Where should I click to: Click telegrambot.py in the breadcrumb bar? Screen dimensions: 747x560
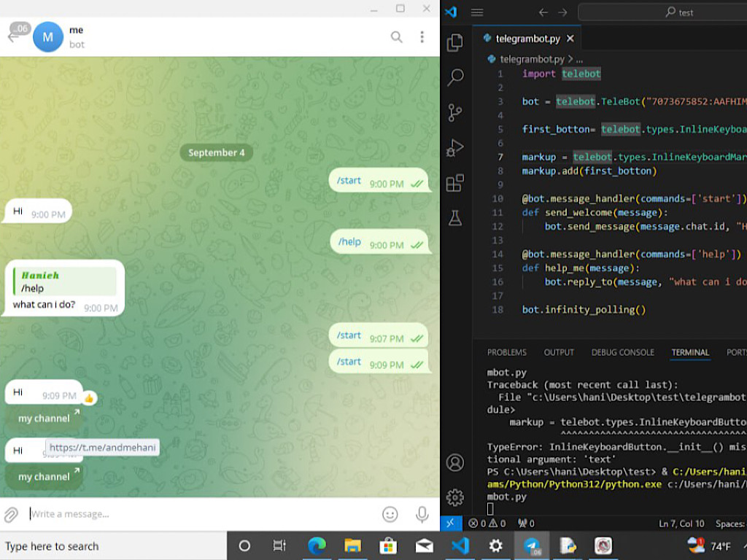point(532,60)
